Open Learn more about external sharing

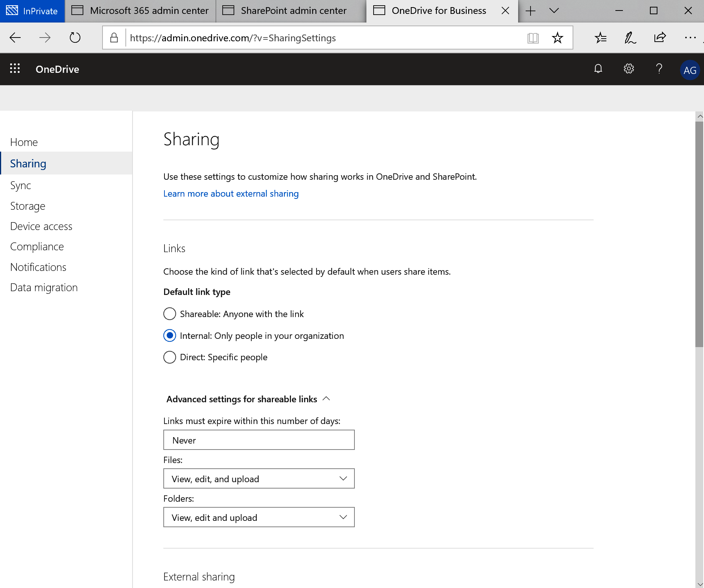(231, 194)
